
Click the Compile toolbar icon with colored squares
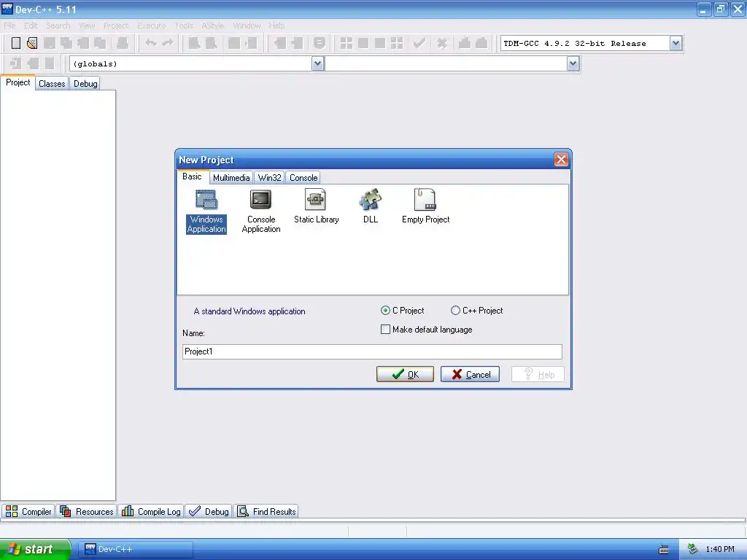pyautogui.click(x=347, y=43)
